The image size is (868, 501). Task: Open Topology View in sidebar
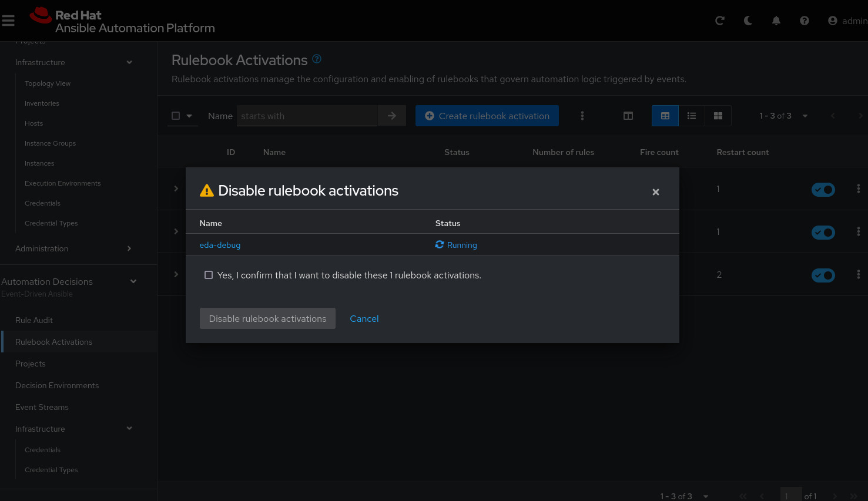48,83
